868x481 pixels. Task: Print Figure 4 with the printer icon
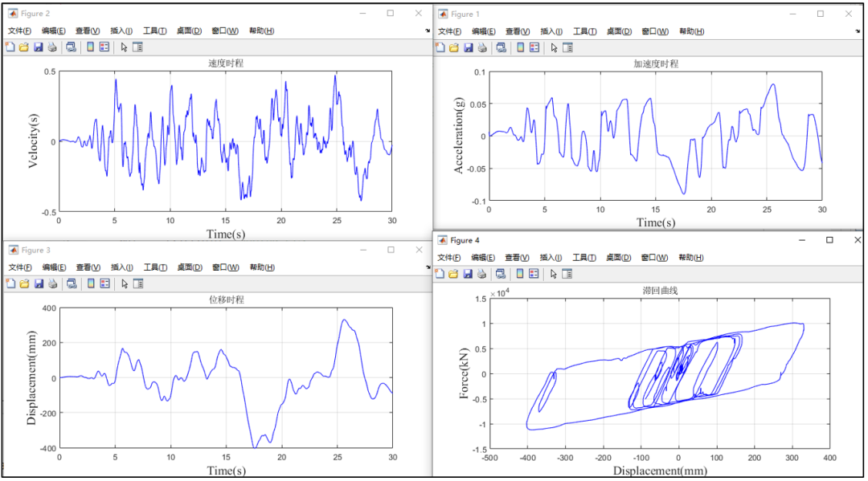point(481,274)
